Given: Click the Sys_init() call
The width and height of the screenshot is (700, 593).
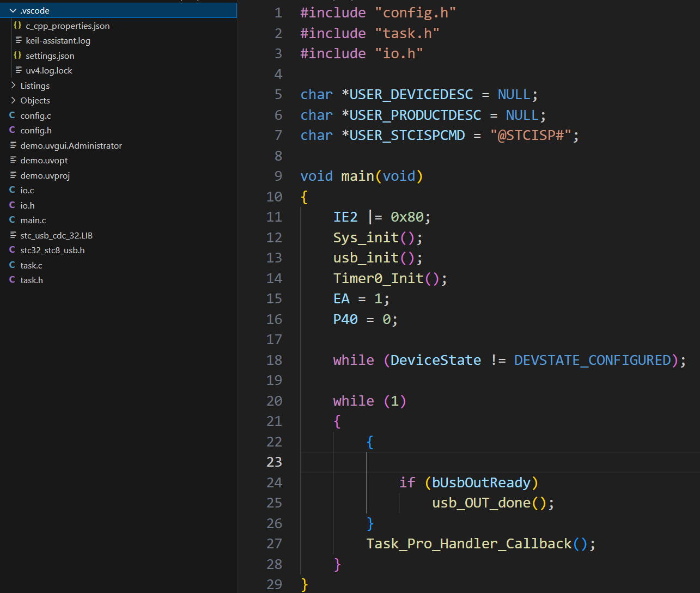Looking at the screenshot, I should coord(378,237).
